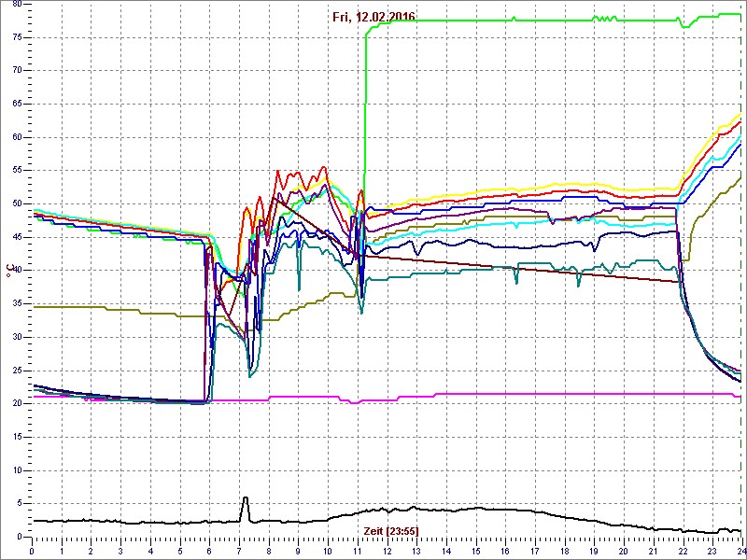Viewport: 747px width, 560px height.
Task: Click hour '14' on the time axis
Action: (x=446, y=551)
